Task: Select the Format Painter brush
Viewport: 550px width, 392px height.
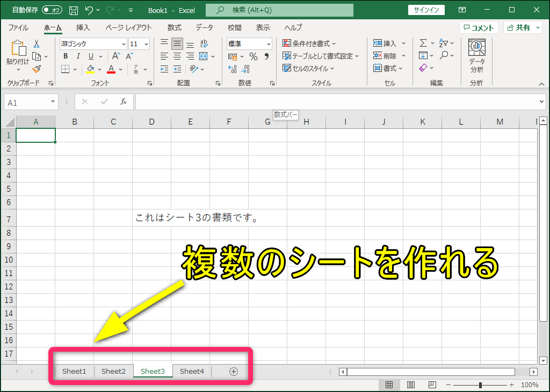Action: [37, 69]
